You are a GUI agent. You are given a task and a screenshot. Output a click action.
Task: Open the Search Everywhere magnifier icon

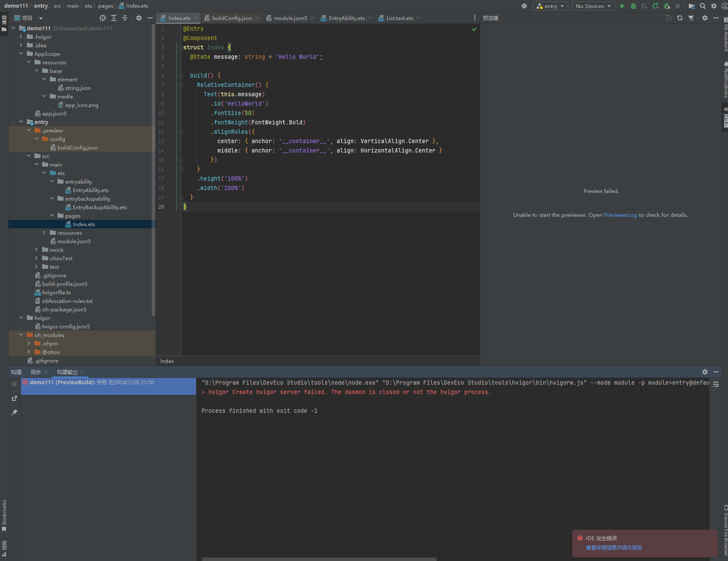[703, 6]
